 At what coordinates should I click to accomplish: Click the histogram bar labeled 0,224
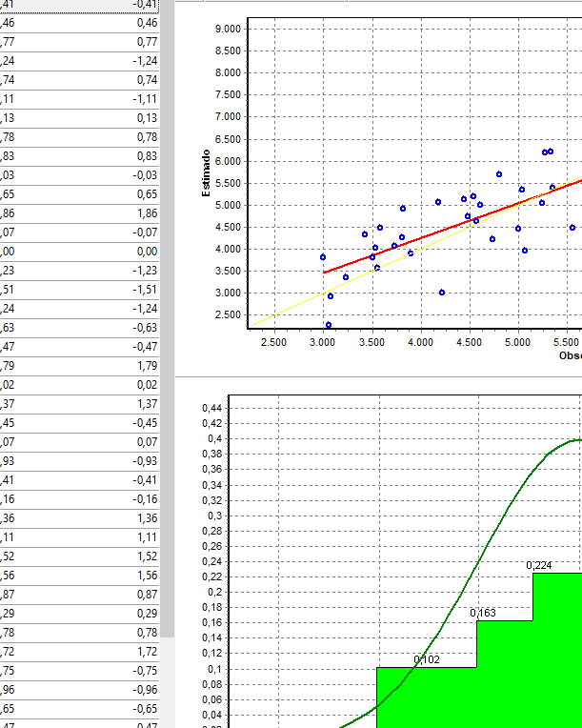556,648
